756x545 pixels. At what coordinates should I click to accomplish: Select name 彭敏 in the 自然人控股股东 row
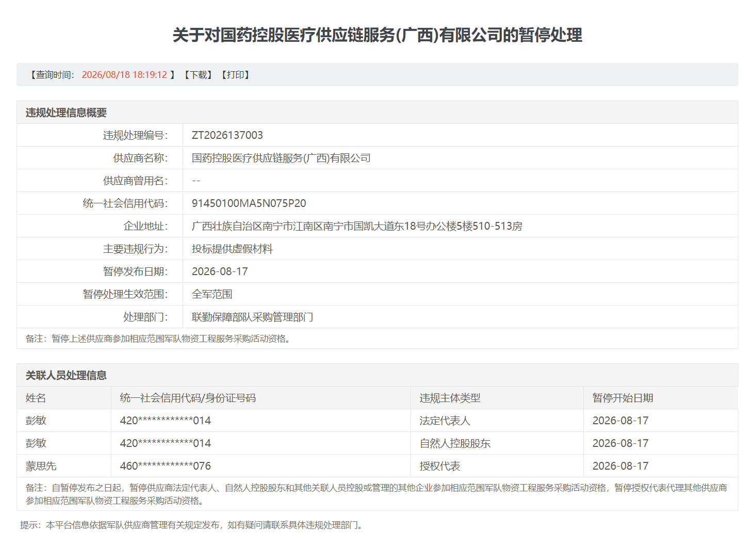point(36,443)
